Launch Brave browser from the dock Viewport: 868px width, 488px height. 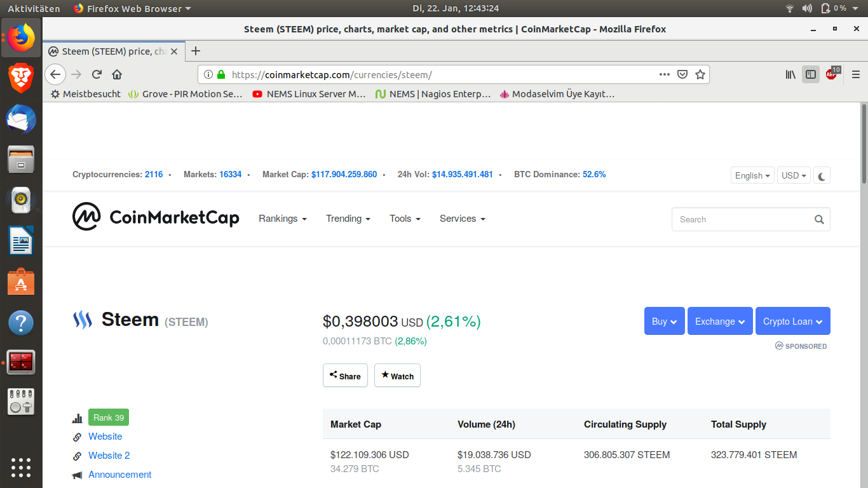click(x=21, y=78)
